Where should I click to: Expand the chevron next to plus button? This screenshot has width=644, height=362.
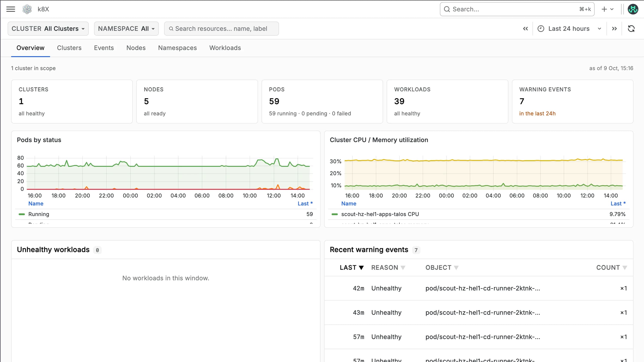[612, 9]
